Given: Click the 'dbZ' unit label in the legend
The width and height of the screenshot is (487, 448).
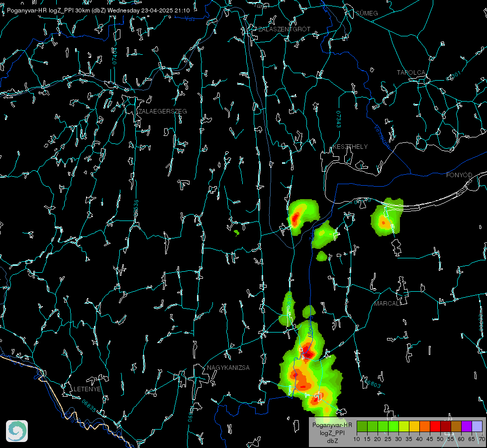Looking at the screenshot, I should tap(332, 441).
